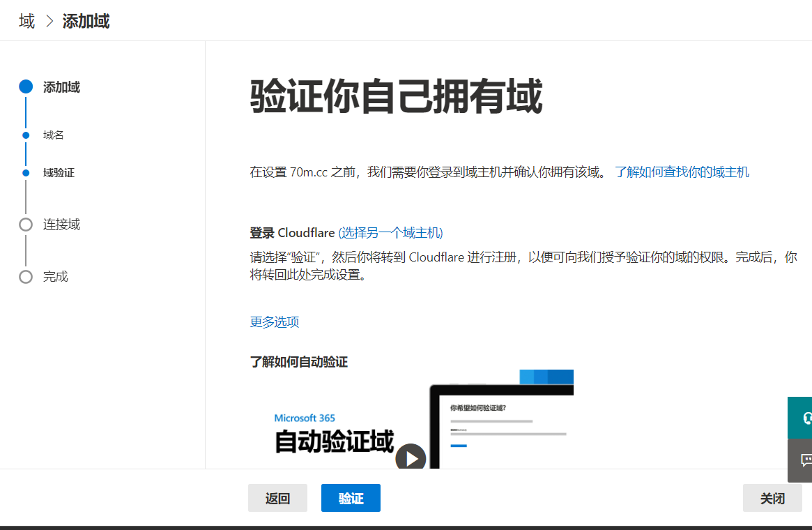Select the 完成 step label
The image size is (812, 530).
[56, 277]
